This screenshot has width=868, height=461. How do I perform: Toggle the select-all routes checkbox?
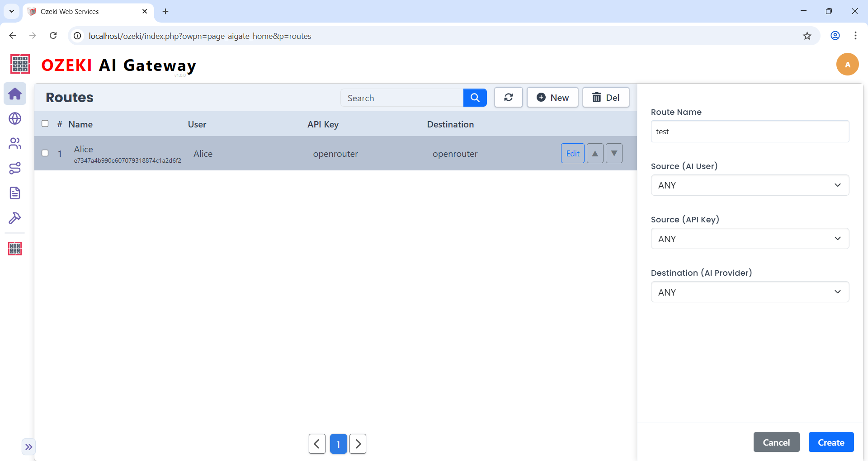click(x=45, y=123)
